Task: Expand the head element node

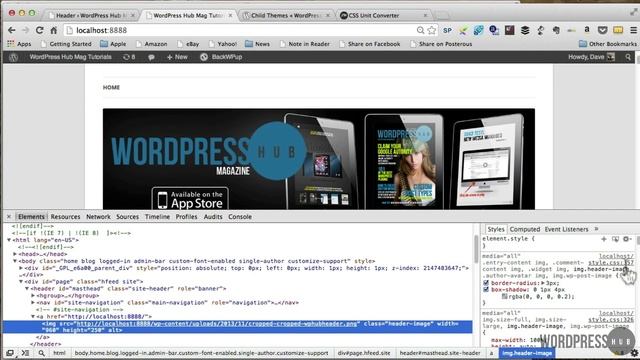Action: pos(16,254)
